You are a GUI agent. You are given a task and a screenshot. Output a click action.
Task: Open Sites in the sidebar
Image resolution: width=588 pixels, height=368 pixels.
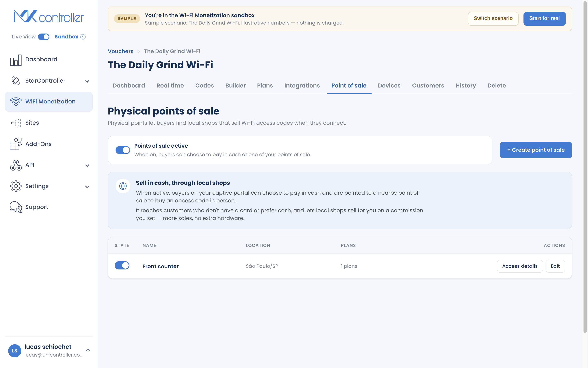tap(49, 123)
